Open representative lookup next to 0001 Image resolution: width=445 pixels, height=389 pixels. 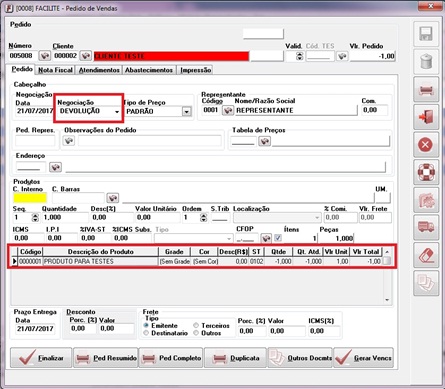click(x=228, y=110)
